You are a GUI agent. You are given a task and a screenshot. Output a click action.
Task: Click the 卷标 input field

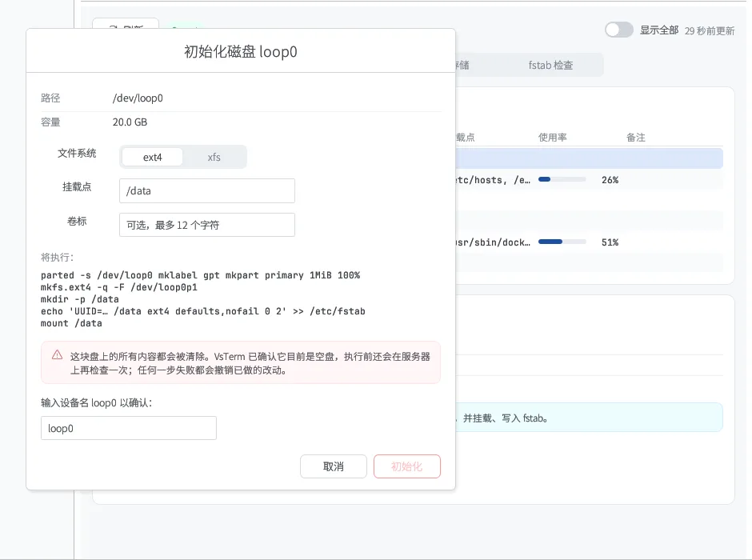coord(207,225)
